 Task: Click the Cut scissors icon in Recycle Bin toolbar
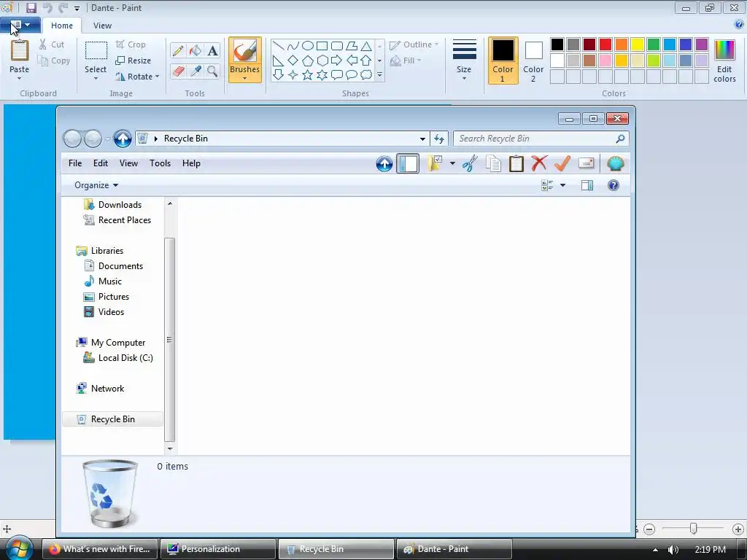coord(470,163)
